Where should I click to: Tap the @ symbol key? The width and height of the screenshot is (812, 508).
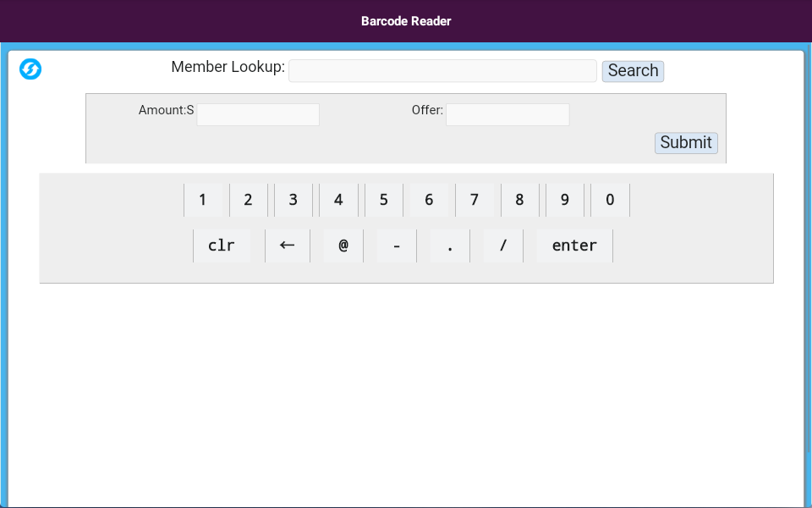[x=343, y=246]
